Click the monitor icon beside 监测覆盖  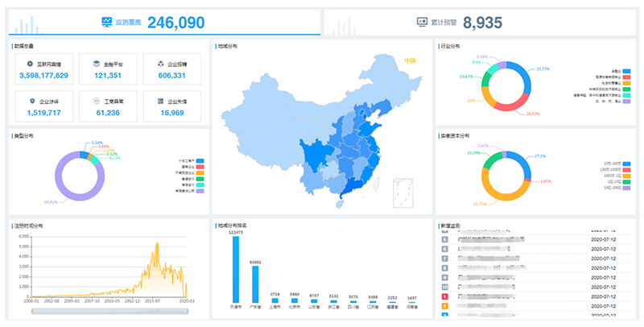[107, 22]
